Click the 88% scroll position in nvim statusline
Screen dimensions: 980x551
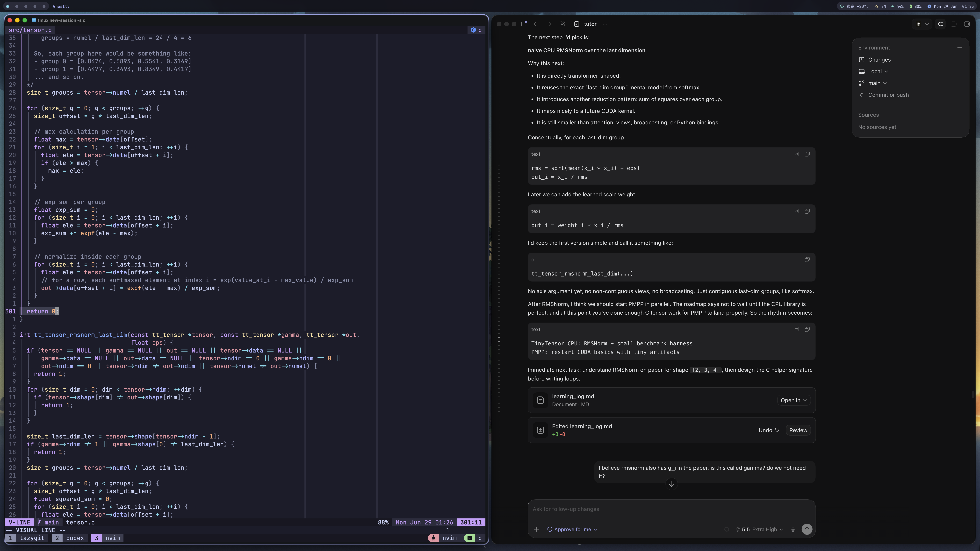tap(383, 523)
